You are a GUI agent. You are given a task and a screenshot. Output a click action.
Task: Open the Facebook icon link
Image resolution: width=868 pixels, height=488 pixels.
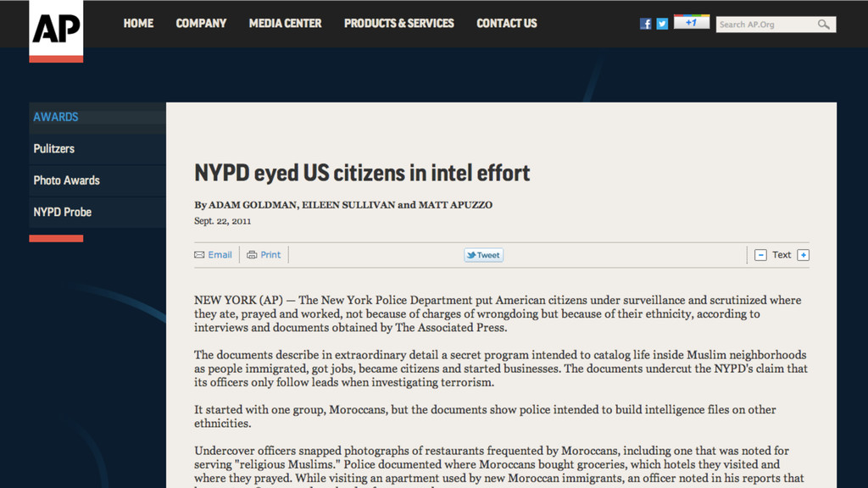pos(645,24)
